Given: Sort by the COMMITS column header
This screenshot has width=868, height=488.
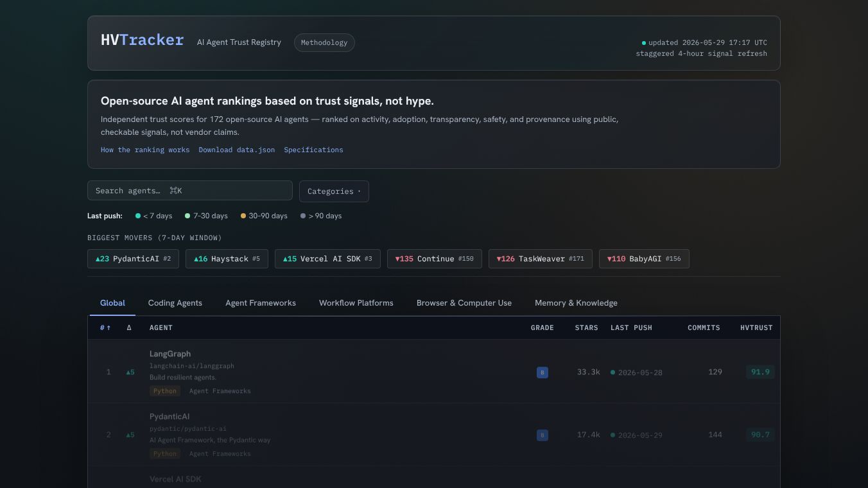Looking at the screenshot, I should [704, 327].
